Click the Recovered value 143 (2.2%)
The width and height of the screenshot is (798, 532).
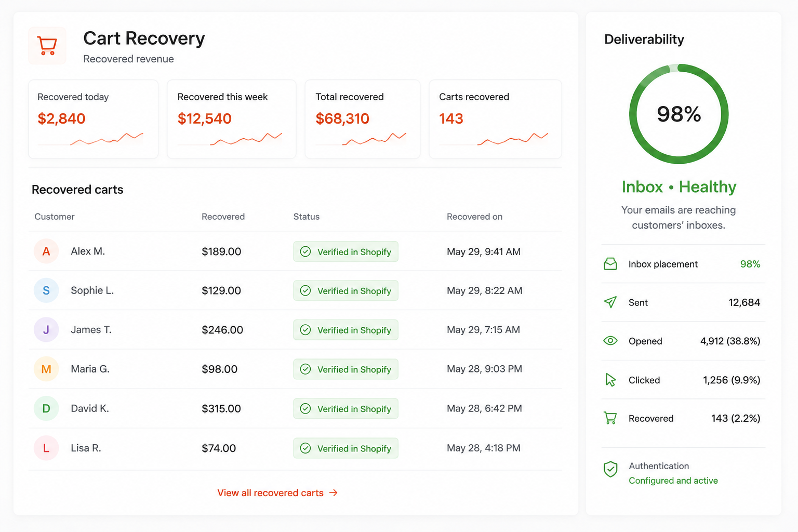point(736,418)
